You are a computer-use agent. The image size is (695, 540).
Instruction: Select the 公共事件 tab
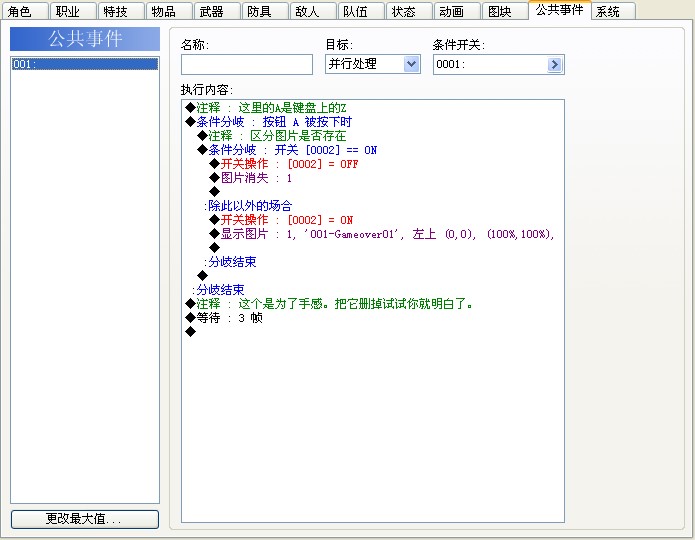click(559, 10)
